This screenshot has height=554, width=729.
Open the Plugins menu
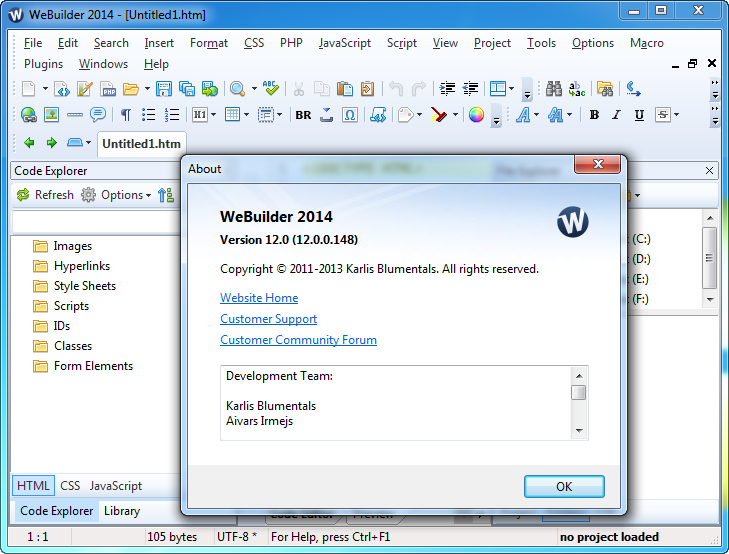click(x=43, y=64)
